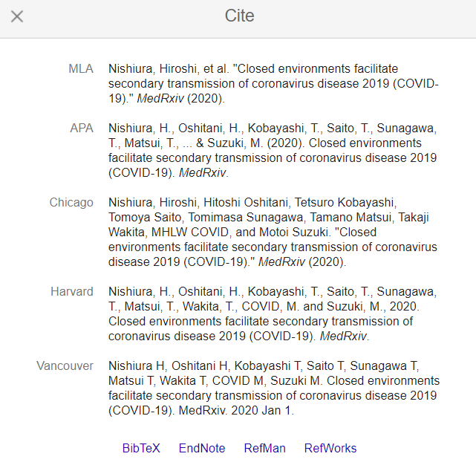
Task: Click the Chicago style label
Action: (x=71, y=203)
